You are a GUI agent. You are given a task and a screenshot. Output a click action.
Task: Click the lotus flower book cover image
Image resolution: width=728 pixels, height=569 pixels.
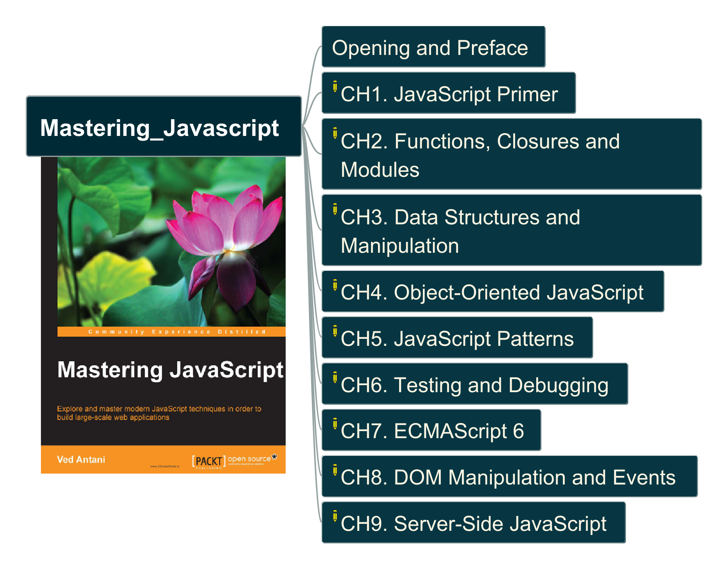(x=171, y=241)
